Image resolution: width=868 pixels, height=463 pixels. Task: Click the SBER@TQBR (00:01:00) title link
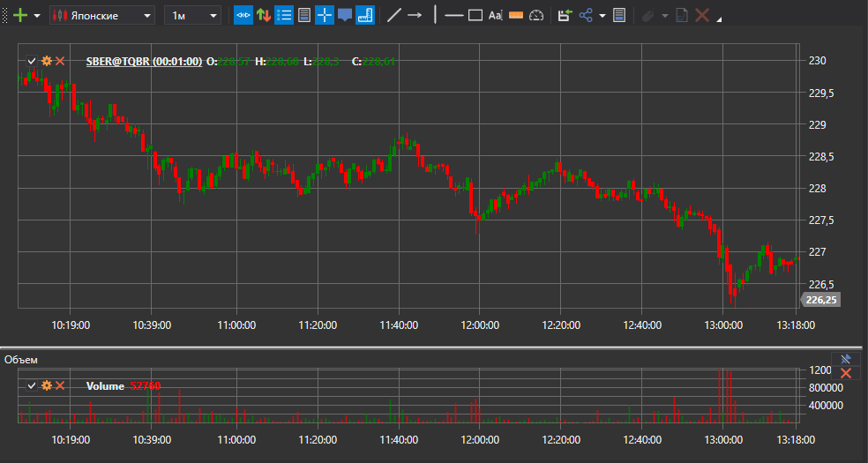(x=144, y=62)
